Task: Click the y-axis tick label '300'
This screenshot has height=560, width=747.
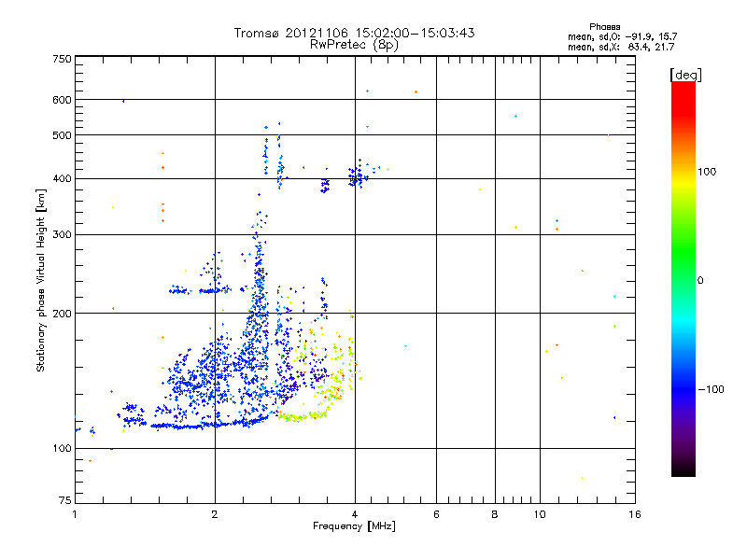Action: point(62,234)
